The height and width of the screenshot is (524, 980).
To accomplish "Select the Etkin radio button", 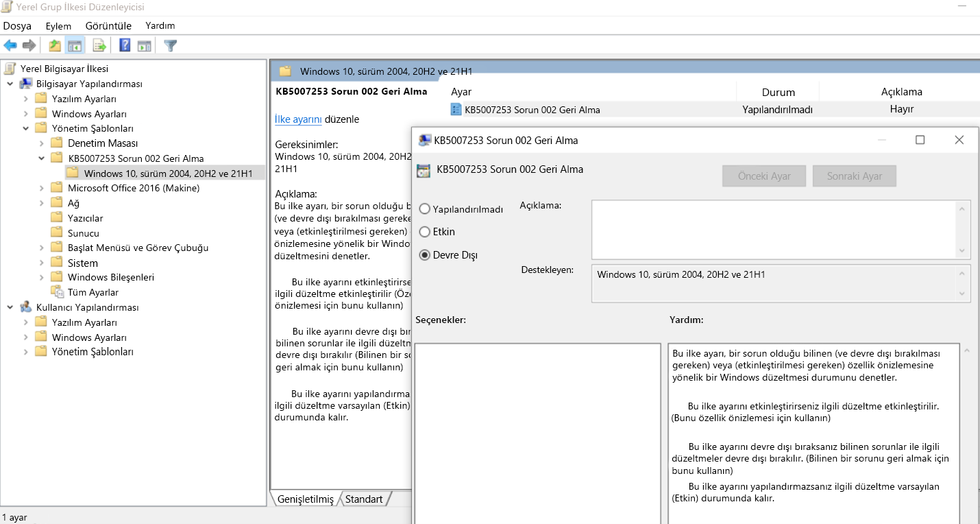I will point(424,232).
